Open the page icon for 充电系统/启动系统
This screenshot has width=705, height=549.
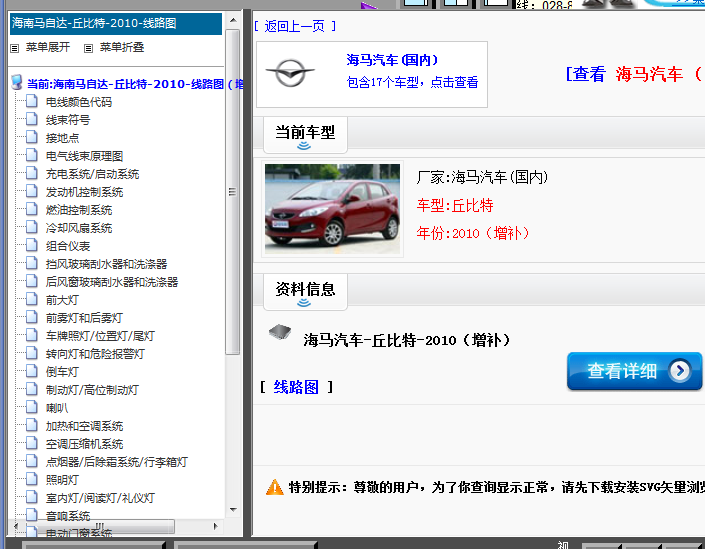(31, 173)
